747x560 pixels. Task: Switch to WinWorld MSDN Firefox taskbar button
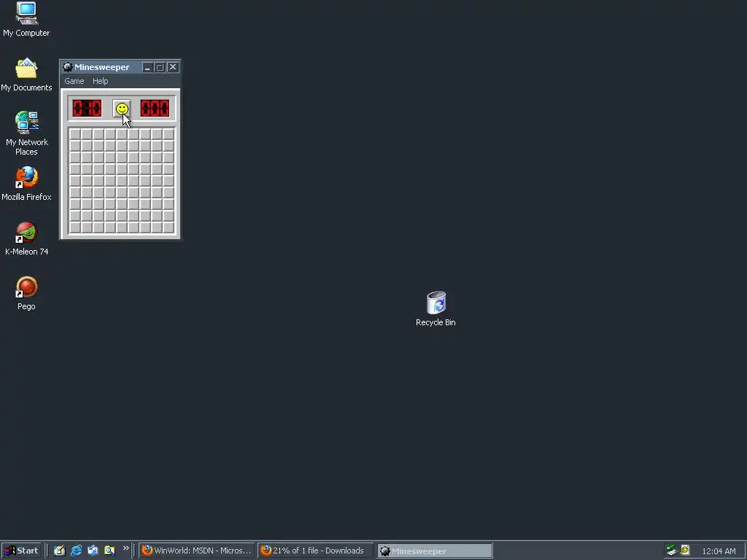point(196,551)
